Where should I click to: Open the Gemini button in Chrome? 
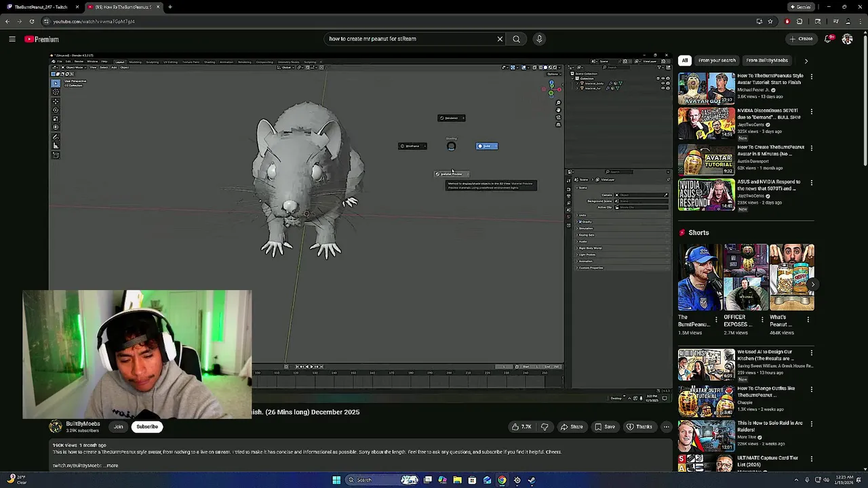tap(800, 7)
